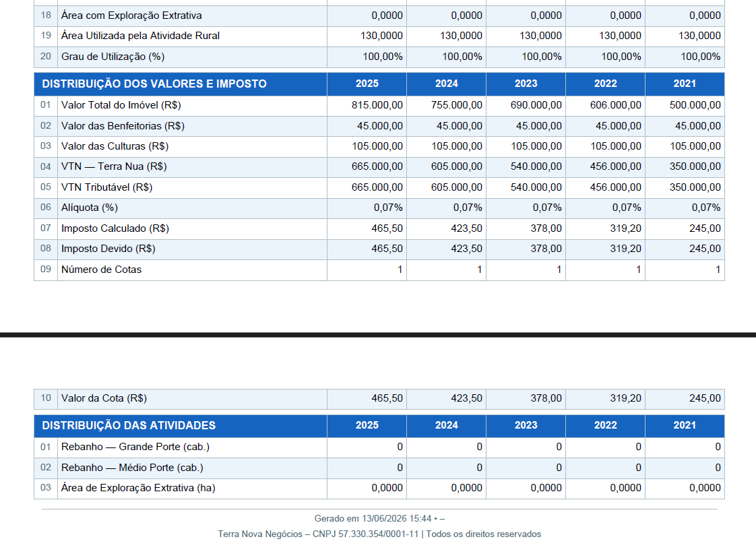Click the 2025 Valor Total do Imóvel value

[x=377, y=105]
